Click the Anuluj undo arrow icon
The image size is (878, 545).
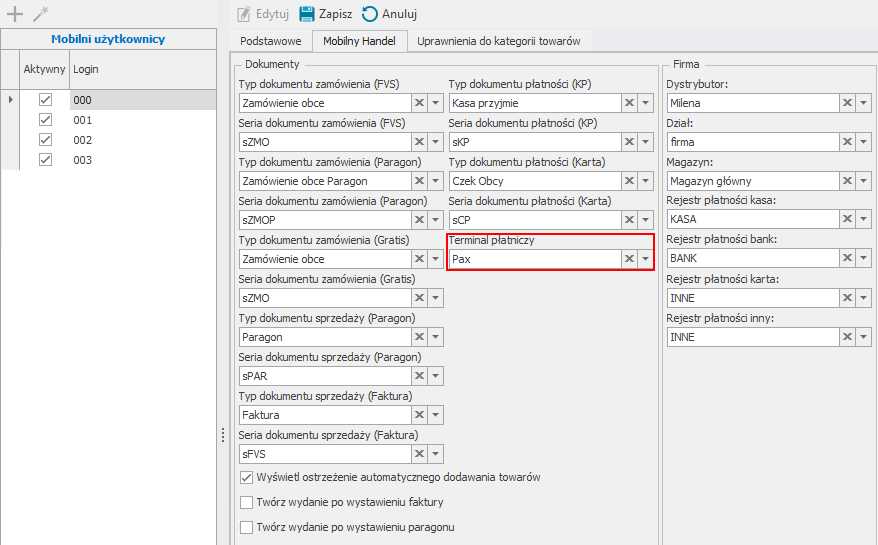coord(369,14)
